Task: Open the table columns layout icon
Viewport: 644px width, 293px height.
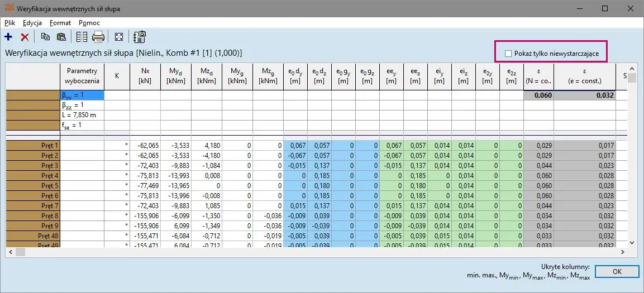Action: 82,37
